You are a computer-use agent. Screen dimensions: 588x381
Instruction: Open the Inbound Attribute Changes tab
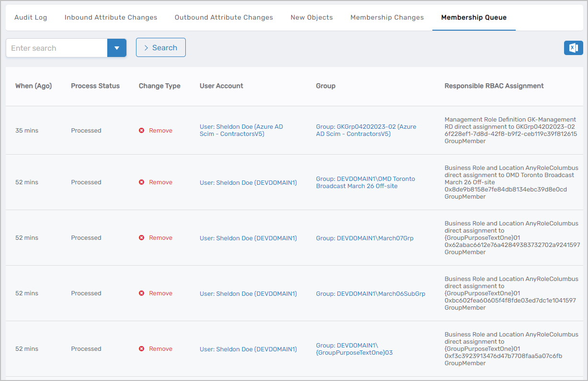(x=111, y=18)
